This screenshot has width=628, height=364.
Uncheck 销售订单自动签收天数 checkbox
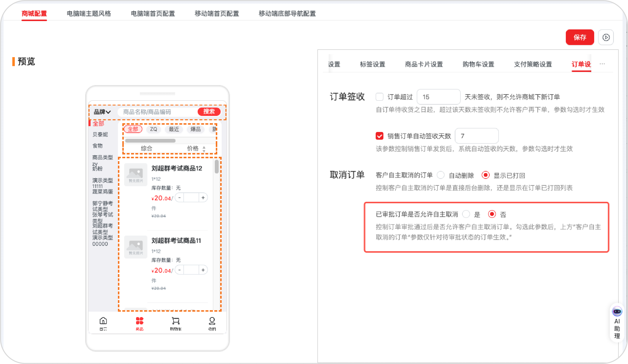coord(380,136)
